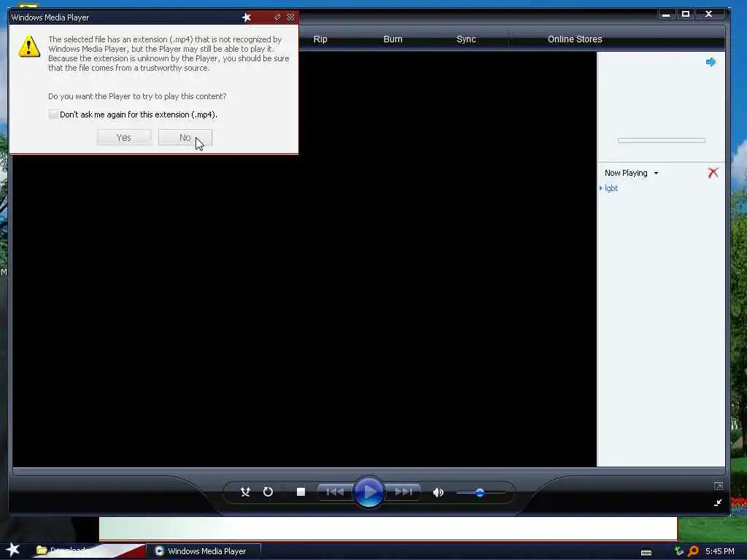Click the progress bar in the playlist pane

pos(661,141)
